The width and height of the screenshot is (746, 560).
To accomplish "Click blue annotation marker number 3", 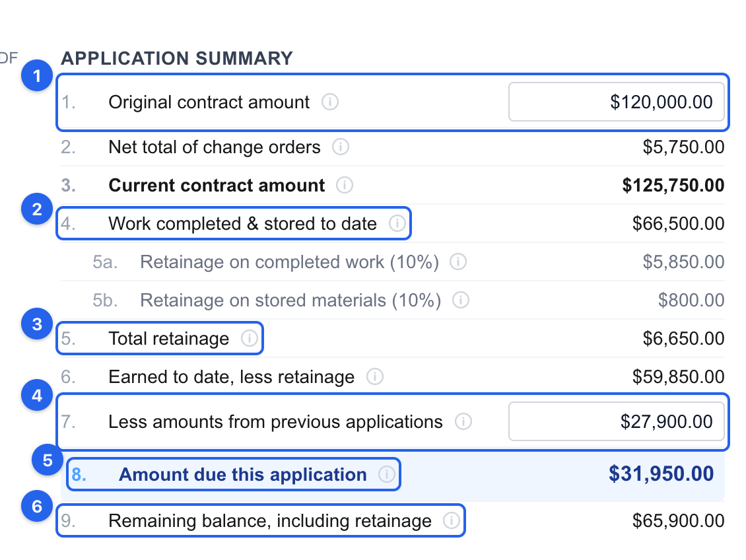I will point(37,324).
